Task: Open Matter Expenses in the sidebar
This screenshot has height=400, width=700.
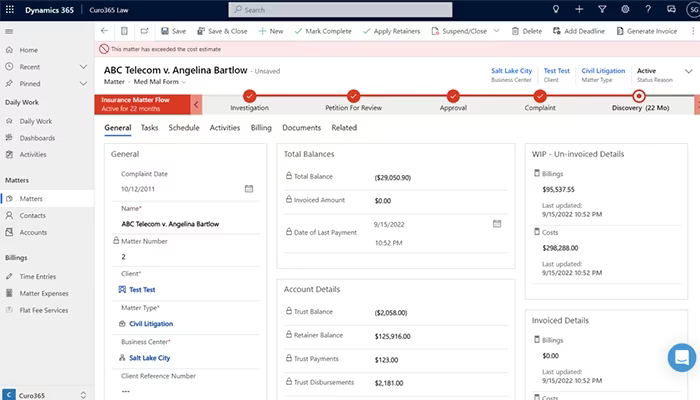Action: (x=47, y=293)
